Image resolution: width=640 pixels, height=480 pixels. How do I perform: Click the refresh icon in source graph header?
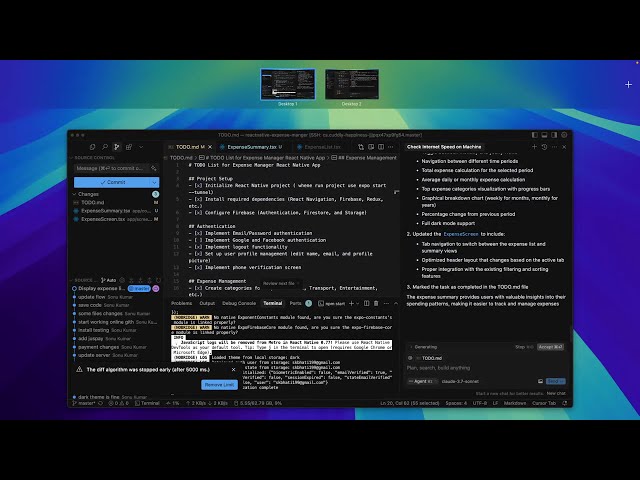tap(158, 280)
